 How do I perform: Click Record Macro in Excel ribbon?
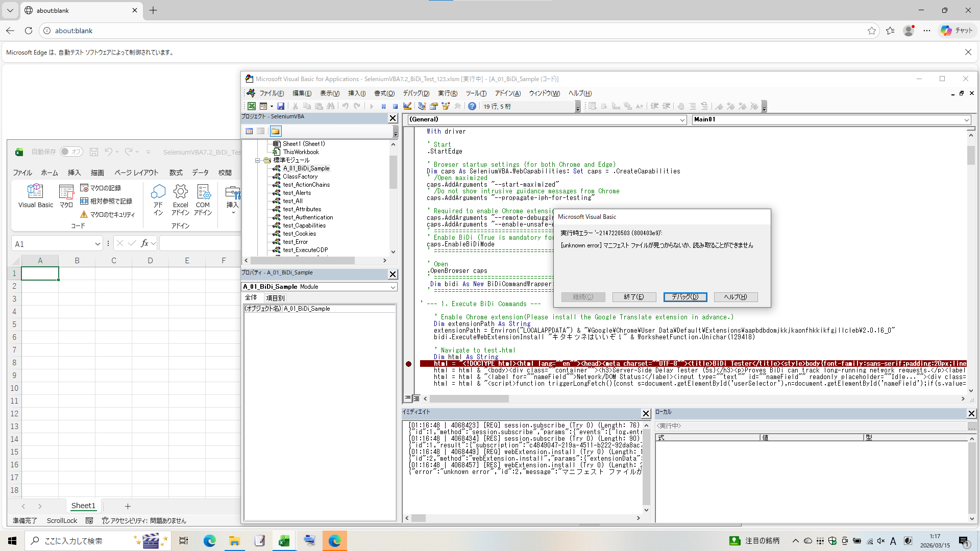point(101,188)
